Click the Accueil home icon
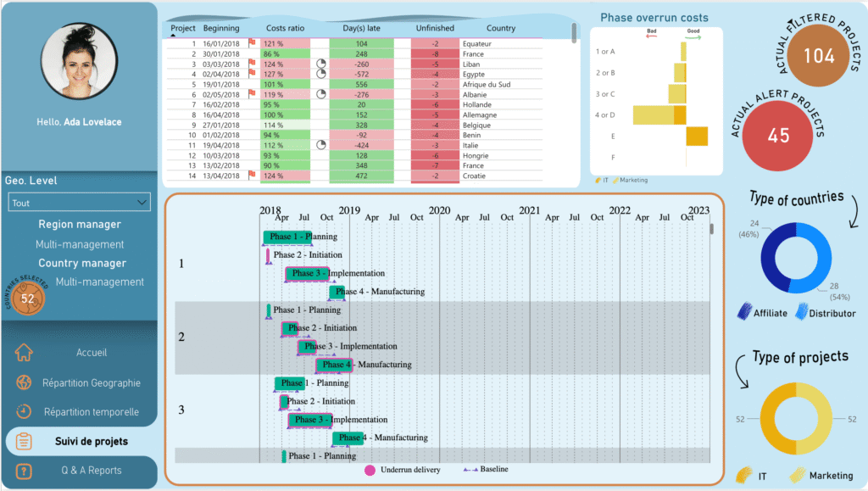The width and height of the screenshot is (868, 491). click(24, 352)
